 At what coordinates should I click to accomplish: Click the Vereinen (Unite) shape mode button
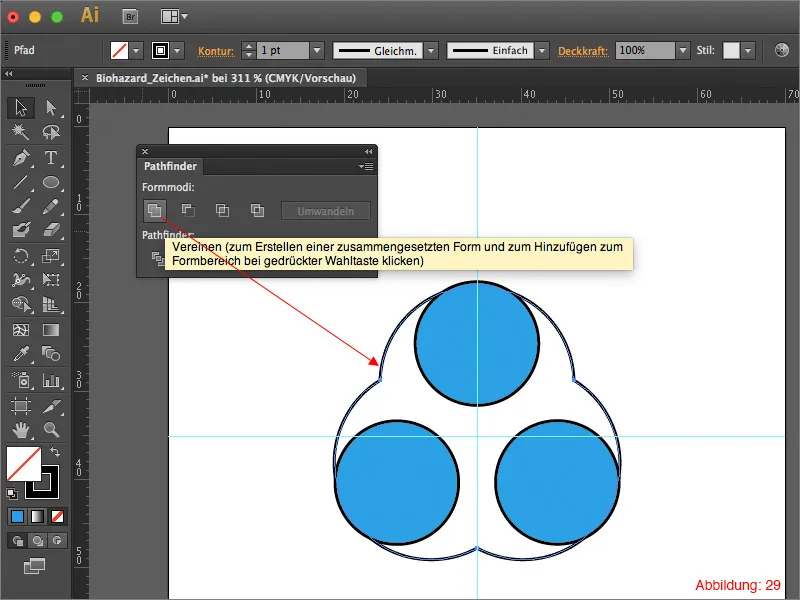[x=155, y=210]
